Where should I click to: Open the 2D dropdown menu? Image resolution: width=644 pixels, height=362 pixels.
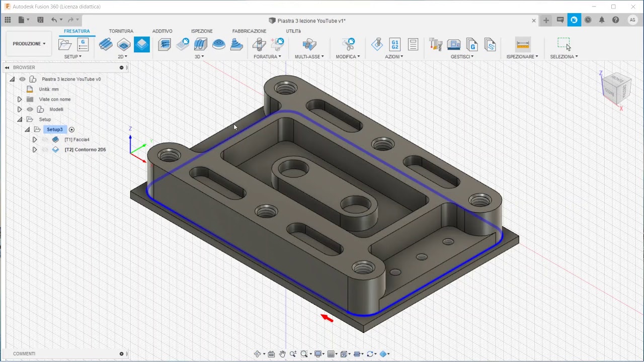tap(122, 56)
